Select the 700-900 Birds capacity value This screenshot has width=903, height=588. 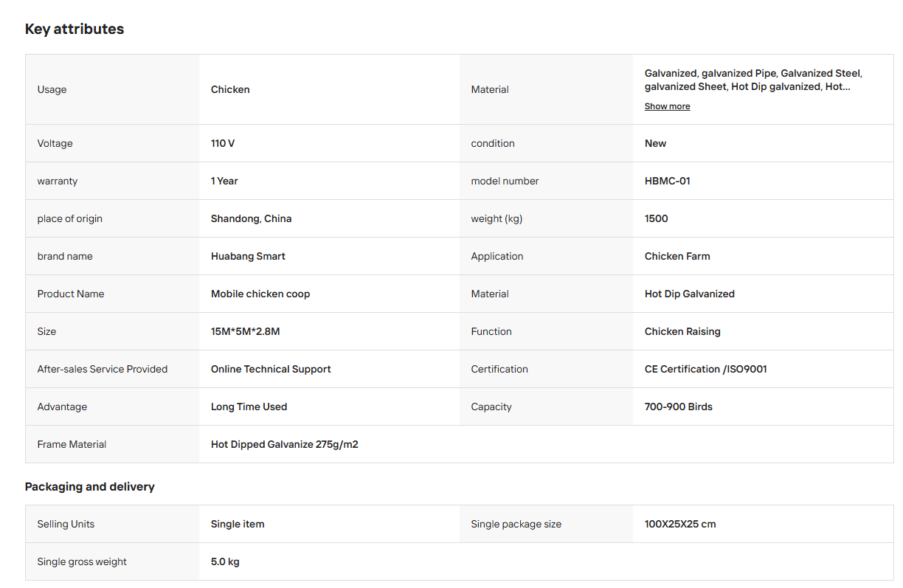[679, 407]
